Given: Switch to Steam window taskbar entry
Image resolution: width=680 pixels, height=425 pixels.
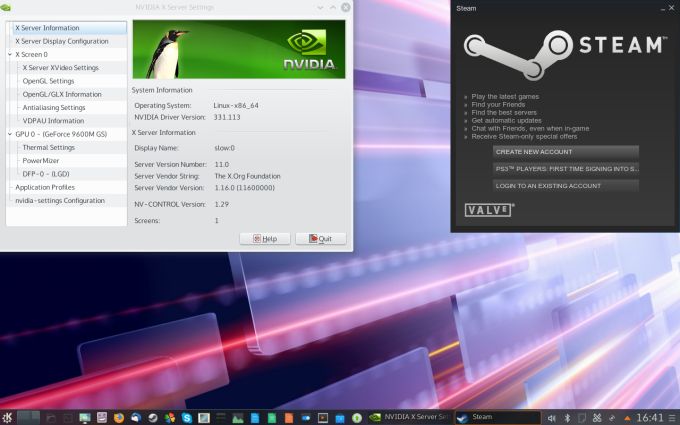Looking at the screenshot, I should 497,418.
